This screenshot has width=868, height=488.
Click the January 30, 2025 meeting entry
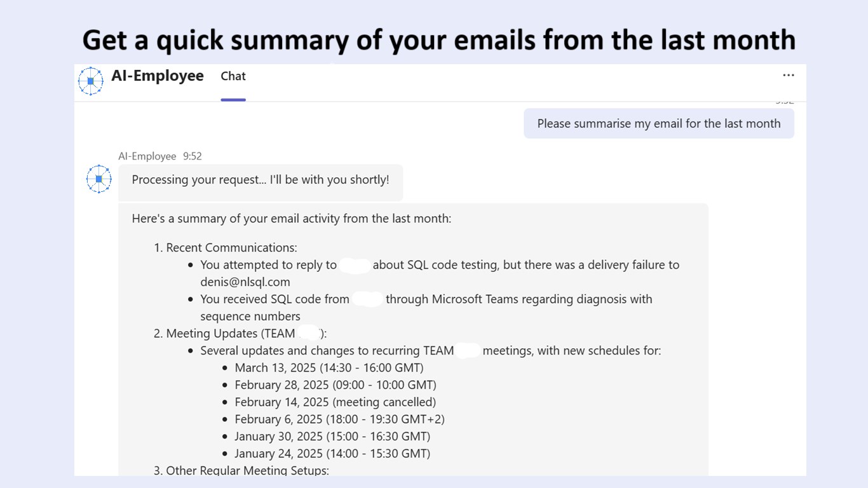coord(332,437)
